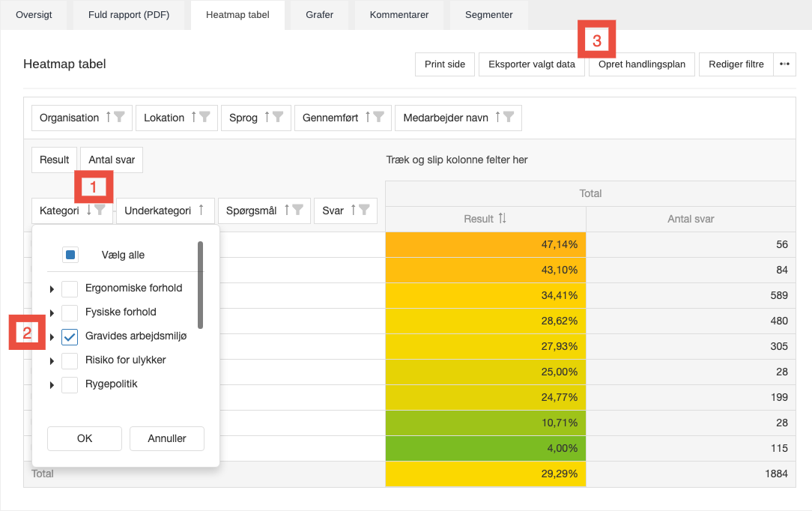Image resolution: width=812 pixels, height=511 pixels.
Task: Click the 28,62% result cell
Action: [x=485, y=321]
